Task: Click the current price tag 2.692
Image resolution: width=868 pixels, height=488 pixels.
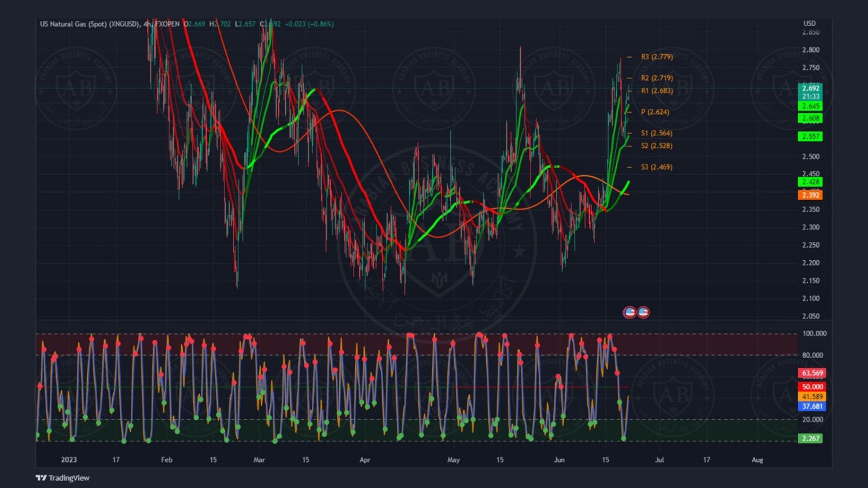Action: (810, 88)
